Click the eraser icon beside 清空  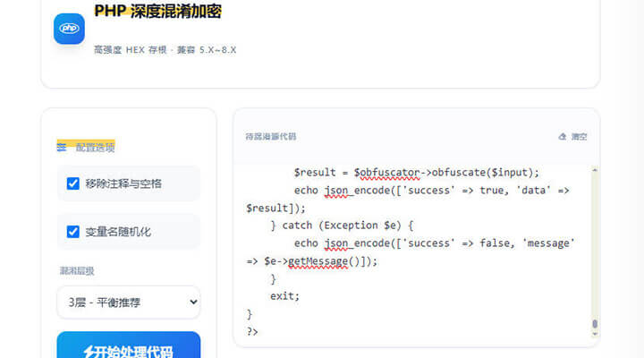[x=563, y=136]
